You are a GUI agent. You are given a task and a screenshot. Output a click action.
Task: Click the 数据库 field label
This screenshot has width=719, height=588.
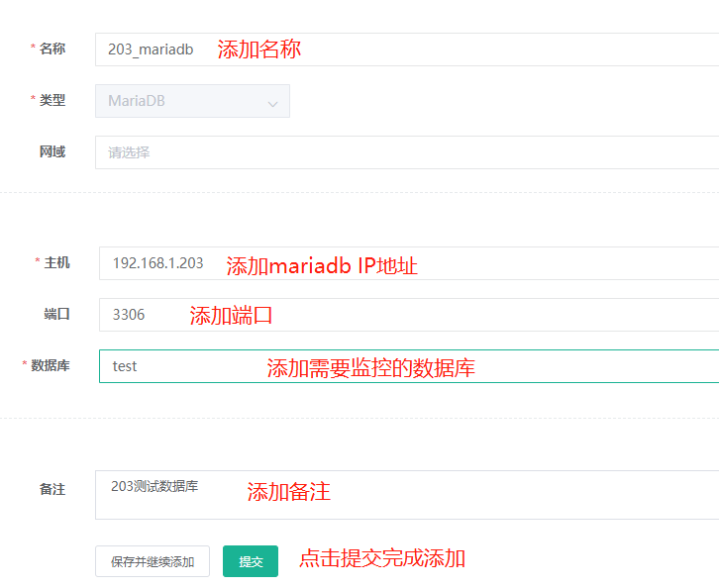click(x=51, y=365)
